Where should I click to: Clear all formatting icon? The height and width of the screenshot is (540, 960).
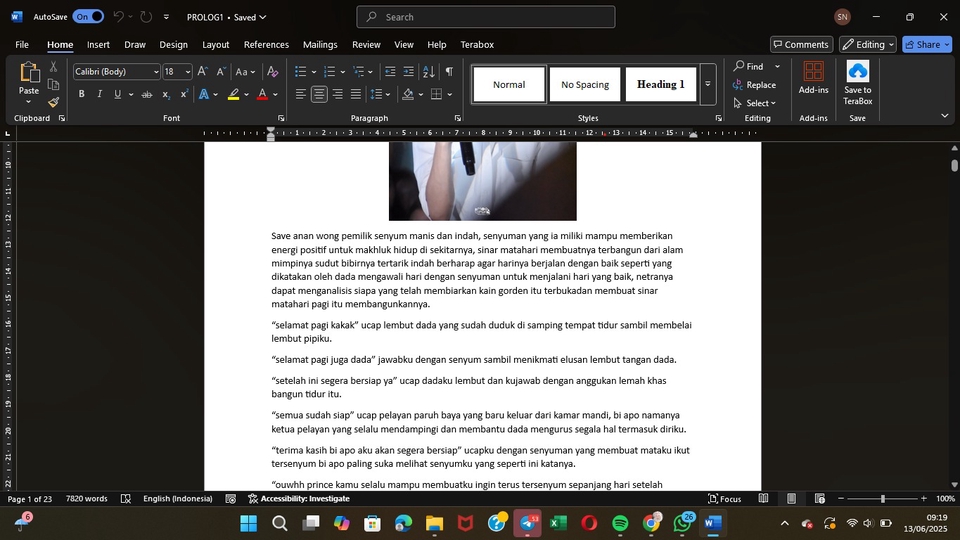click(x=272, y=72)
